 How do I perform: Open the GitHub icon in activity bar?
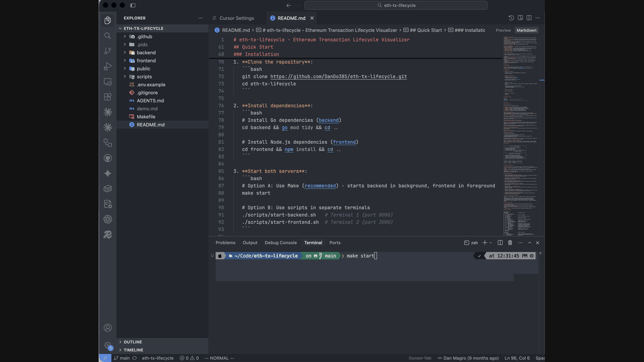(108, 158)
